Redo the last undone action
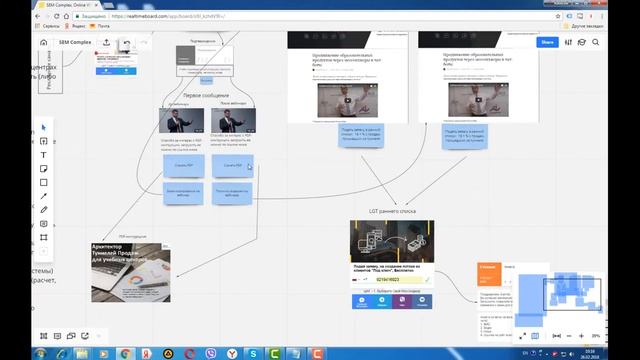The width and height of the screenshot is (640, 360). click(x=144, y=42)
